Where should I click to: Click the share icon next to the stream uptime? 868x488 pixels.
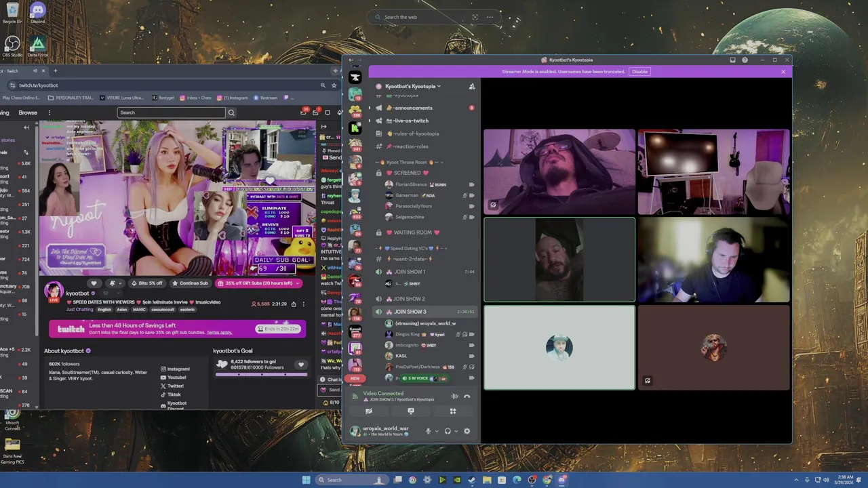(x=293, y=304)
